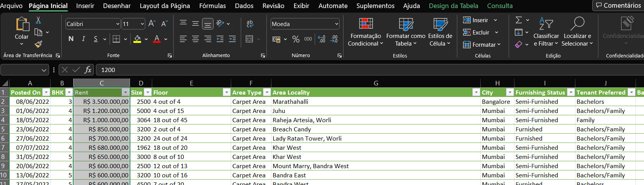Click the AutoSum sigma icon
This screenshot has height=185, width=644.
coord(519,20)
